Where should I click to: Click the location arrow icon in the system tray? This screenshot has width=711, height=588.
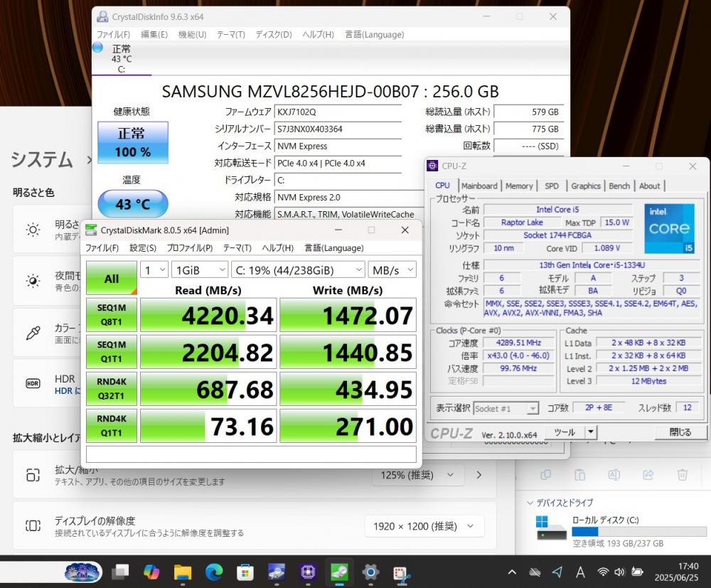pyautogui.click(x=557, y=572)
